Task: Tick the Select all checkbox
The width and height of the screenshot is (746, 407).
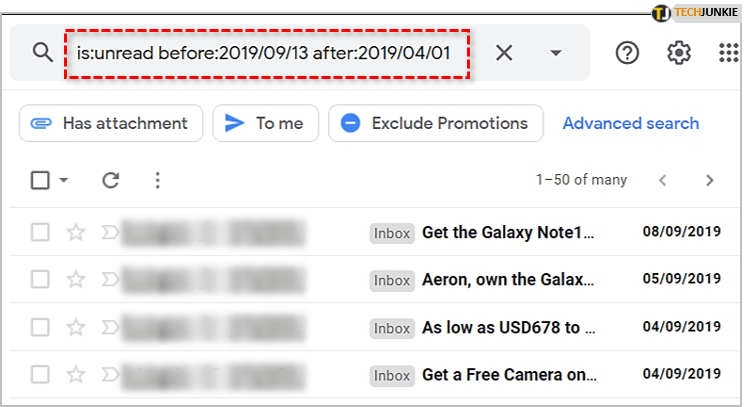Action: 40,180
